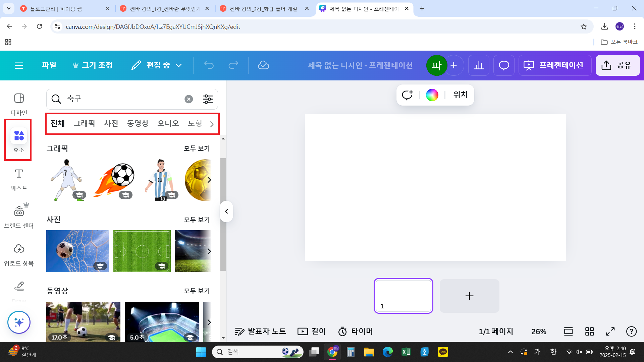Select the 오디오 category tab

(x=168, y=123)
